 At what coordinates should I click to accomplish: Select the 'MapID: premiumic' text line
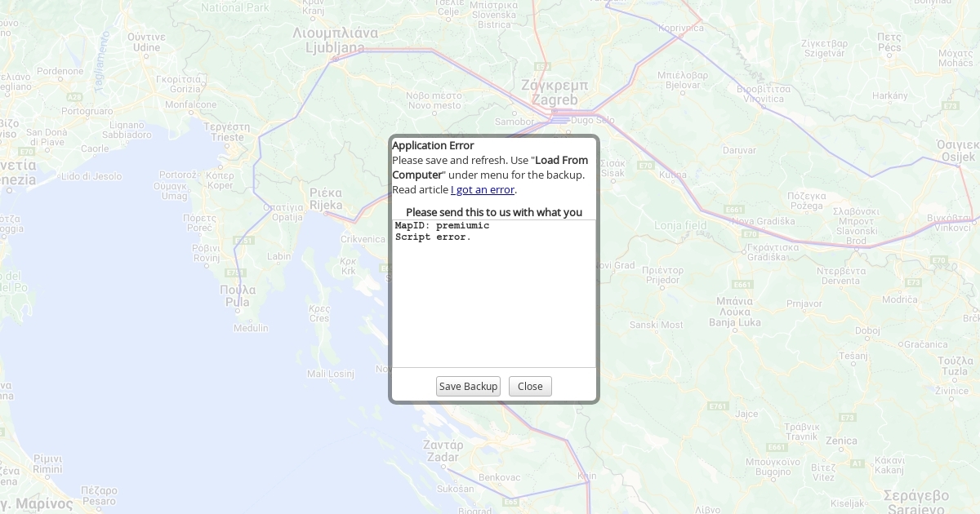pos(442,225)
